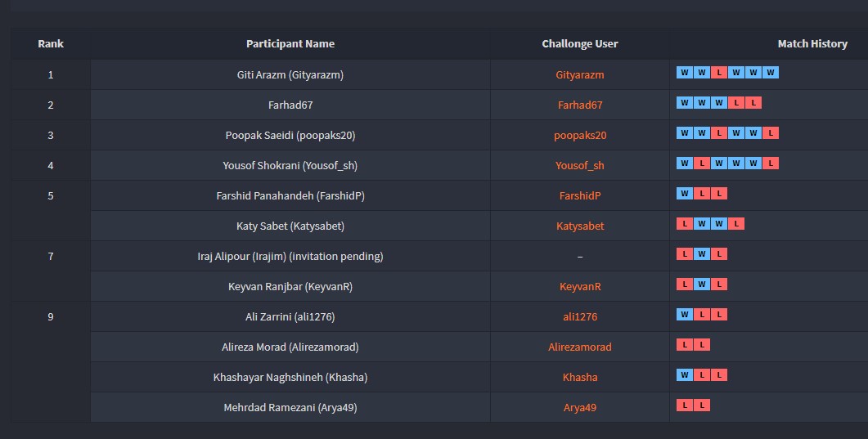This screenshot has width=868, height=439.
Task: Visit the poopaks20 challenge user link
Action: tap(580, 136)
